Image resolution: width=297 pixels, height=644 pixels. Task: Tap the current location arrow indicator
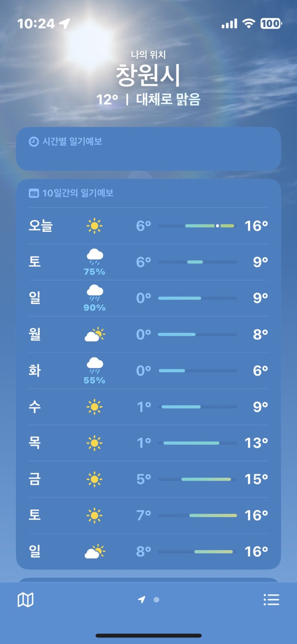[x=142, y=599]
